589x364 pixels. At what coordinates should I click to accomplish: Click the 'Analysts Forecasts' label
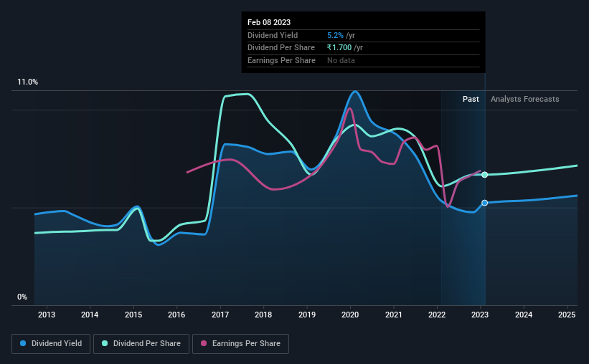pyautogui.click(x=524, y=99)
